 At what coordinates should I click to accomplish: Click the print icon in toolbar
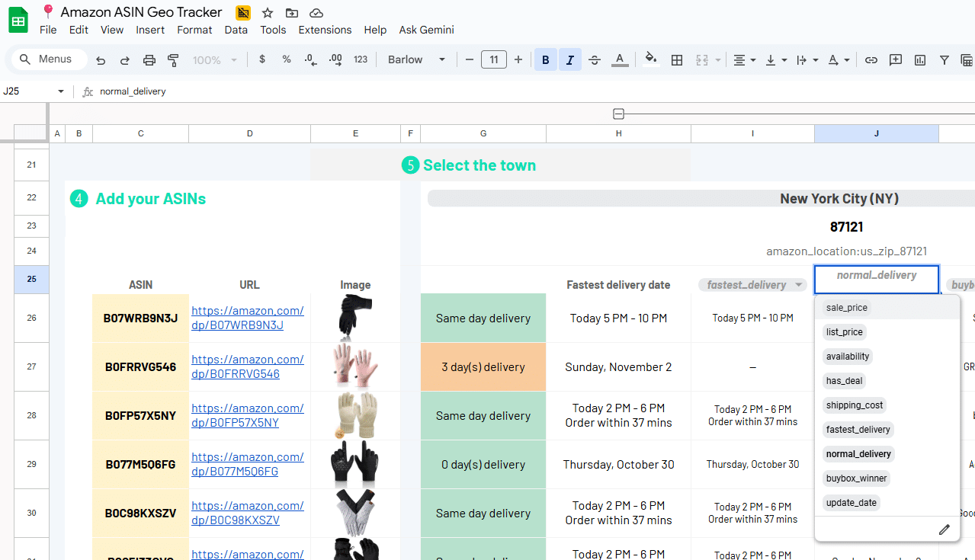coord(149,59)
